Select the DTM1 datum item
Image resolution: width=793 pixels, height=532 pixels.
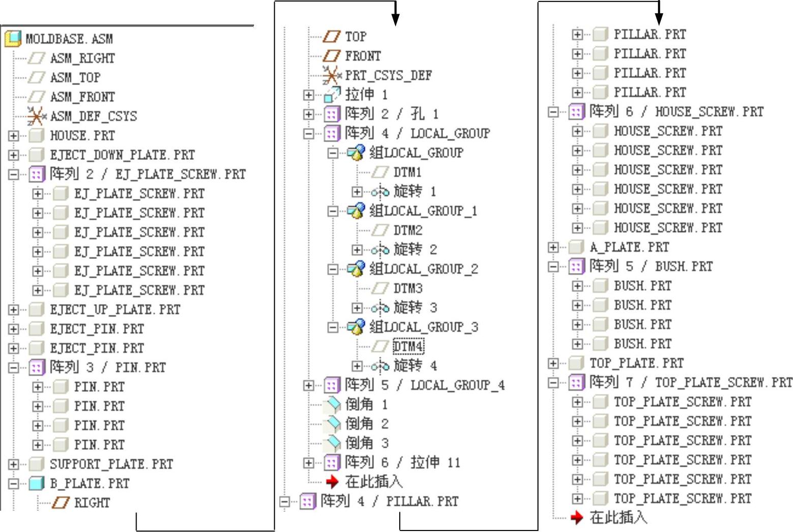407,172
